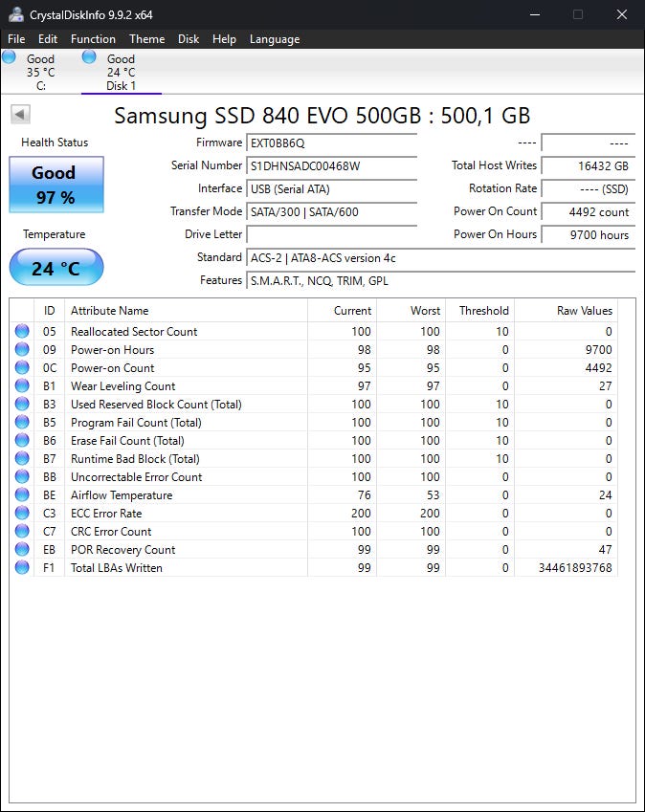Click the Attribute Name column header
645x812 pixels.
[x=186, y=311]
